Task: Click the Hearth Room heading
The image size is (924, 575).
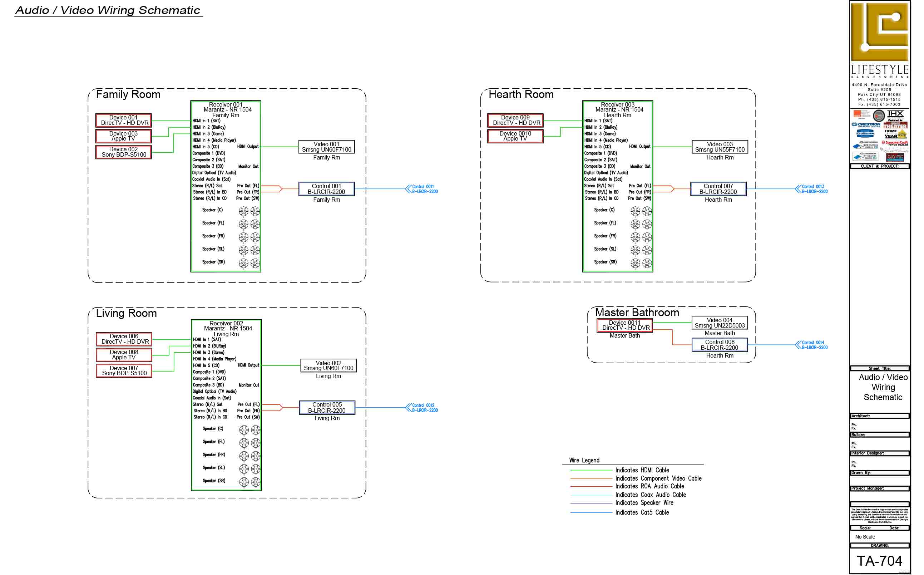Action: pyautogui.click(x=521, y=94)
